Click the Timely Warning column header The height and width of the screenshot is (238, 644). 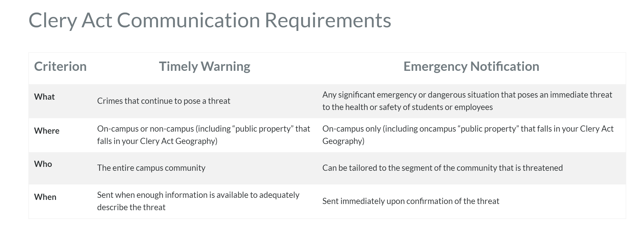click(x=205, y=66)
